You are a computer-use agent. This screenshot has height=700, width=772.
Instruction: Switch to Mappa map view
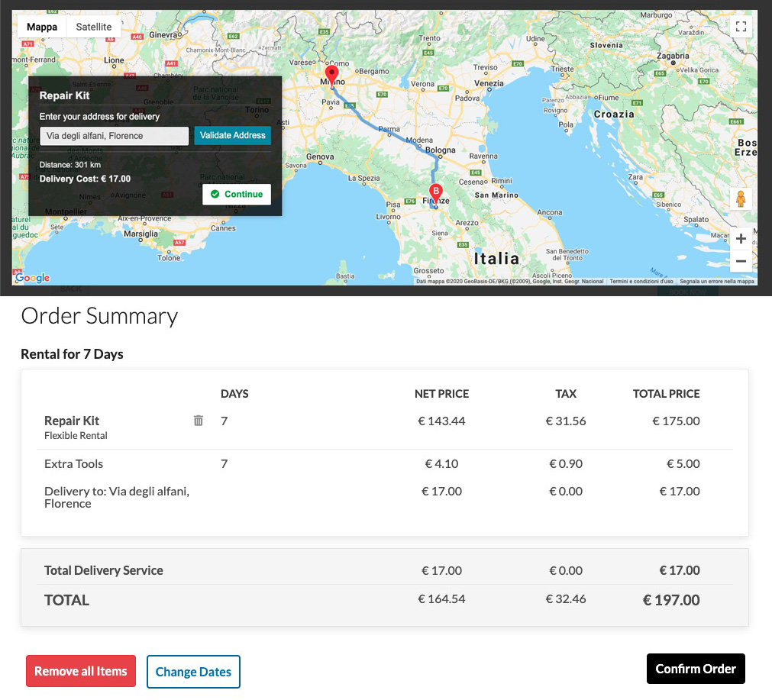pos(42,27)
